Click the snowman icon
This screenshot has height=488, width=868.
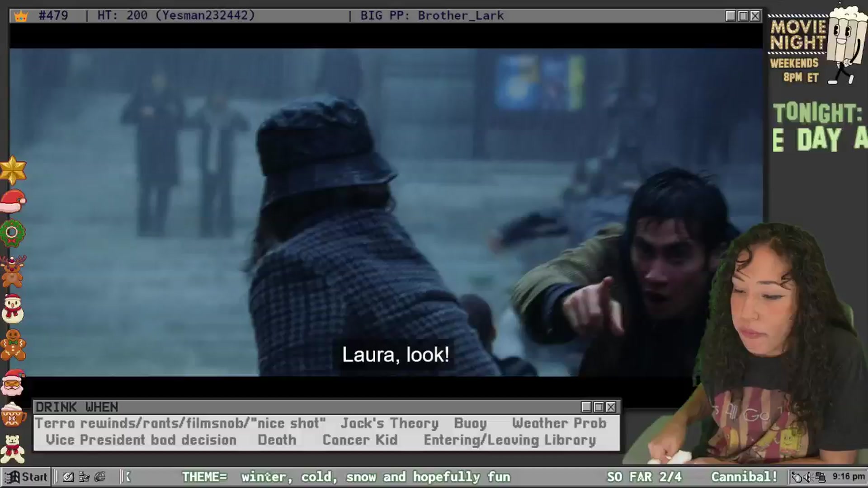coord(13,309)
